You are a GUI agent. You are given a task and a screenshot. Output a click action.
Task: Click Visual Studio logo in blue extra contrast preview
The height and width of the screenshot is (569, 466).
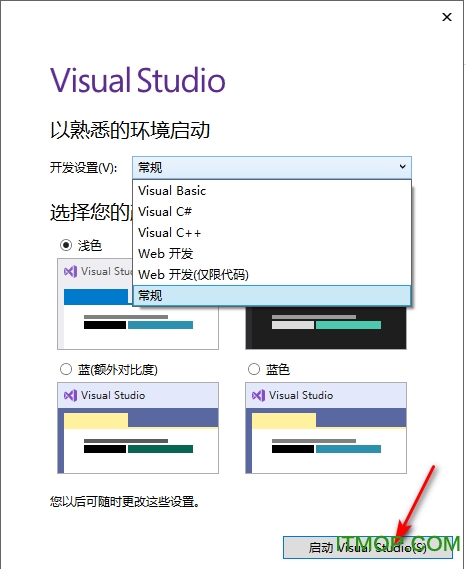[70, 395]
